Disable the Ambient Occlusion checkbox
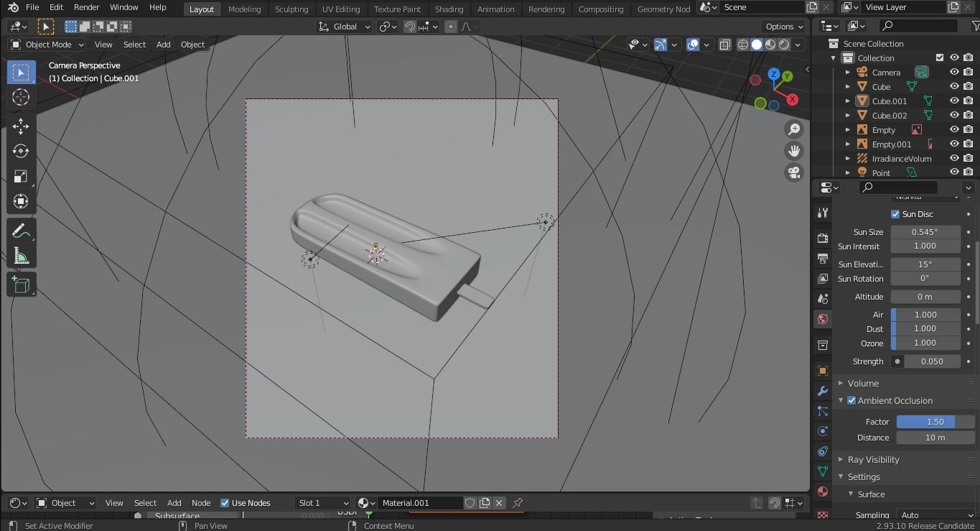 coord(851,400)
